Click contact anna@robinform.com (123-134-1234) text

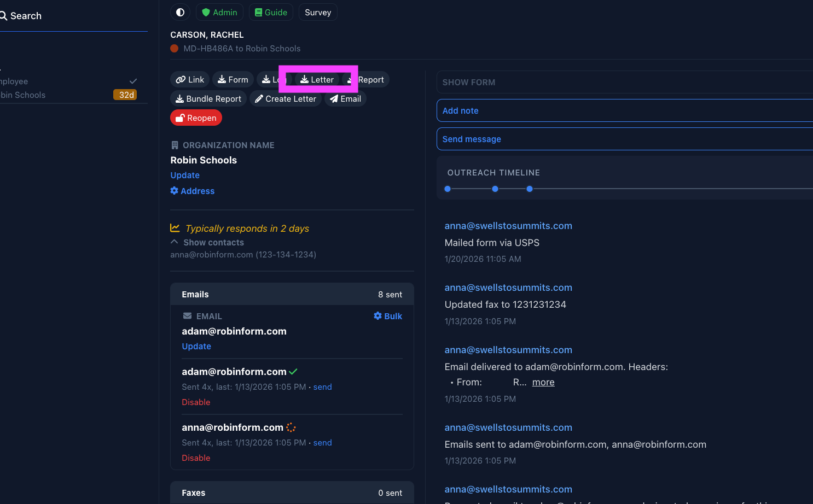click(x=243, y=254)
